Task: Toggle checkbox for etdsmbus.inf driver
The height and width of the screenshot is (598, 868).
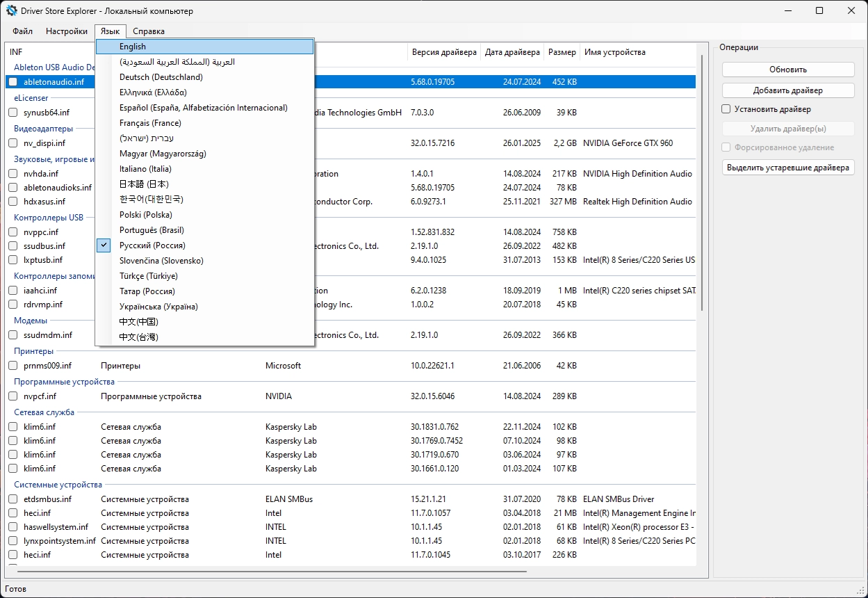Action: pos(13,499)
